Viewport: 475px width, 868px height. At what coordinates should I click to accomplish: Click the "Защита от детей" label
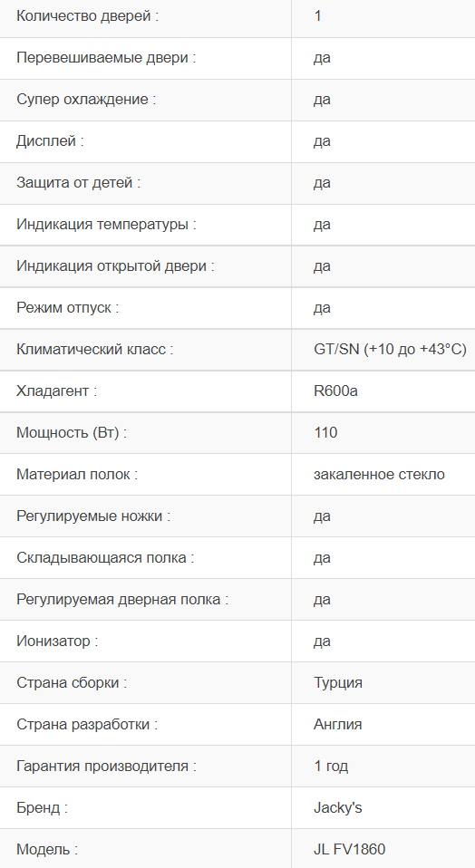(78, 183)
